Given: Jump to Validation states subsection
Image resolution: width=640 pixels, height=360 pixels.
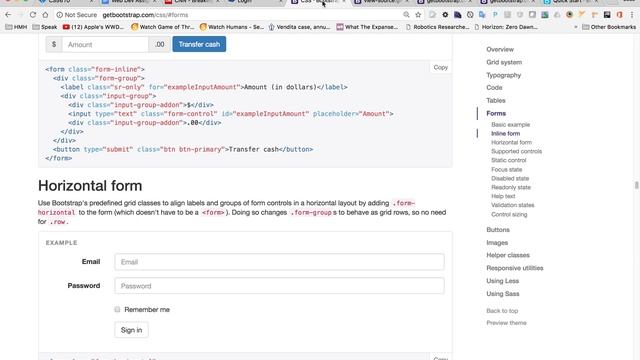Looking at the screenshot, I should point(513,205).
